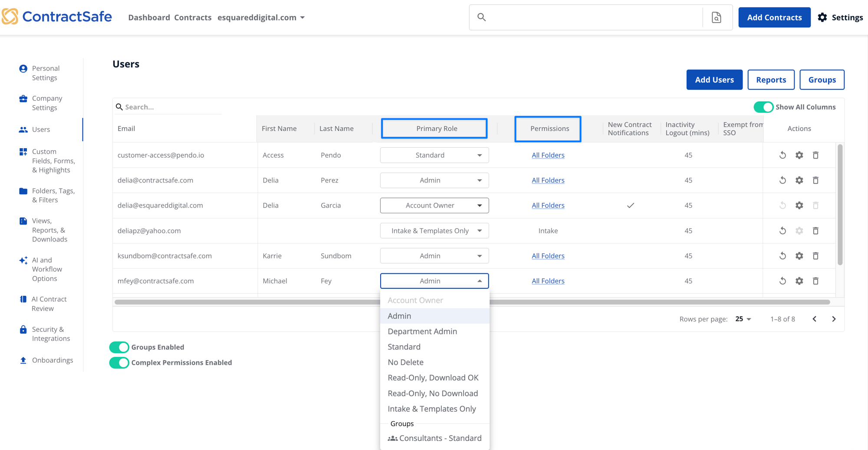The width and height of the screenshot is (868, 450).
Task: Delete user mfey@contractsafe.com
Action: click(x=815, y=281)
